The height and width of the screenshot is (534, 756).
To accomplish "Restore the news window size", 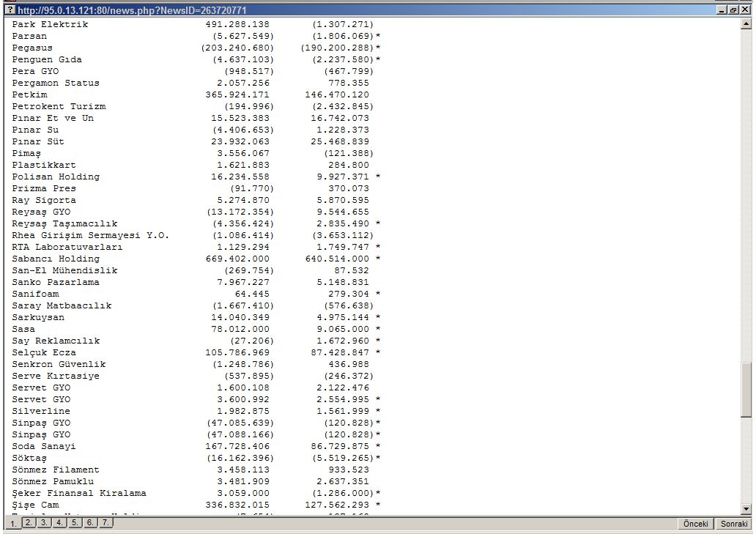I will pyautogui.click(x=733, y=10).
